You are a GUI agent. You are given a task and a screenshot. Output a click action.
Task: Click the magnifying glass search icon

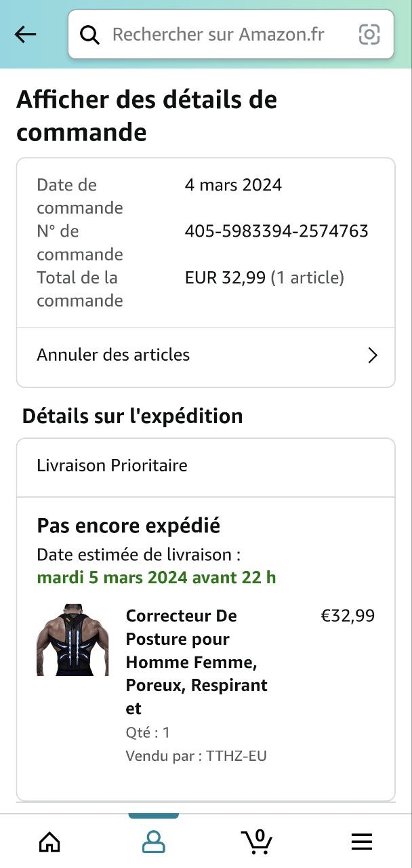click(x=90, y=35)
